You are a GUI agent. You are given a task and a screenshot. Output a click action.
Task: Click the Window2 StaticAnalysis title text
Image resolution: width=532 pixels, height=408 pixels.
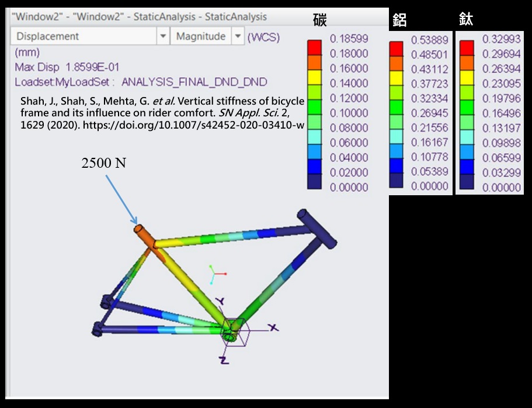pyautogui.click(x=139, y=17)
